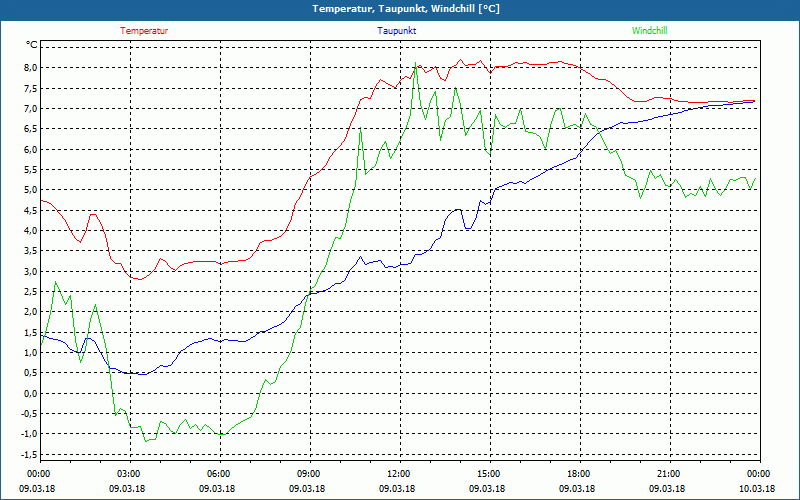Click the -0,5 y-axis value
The image size is (800, 500).
click(30, 414)
